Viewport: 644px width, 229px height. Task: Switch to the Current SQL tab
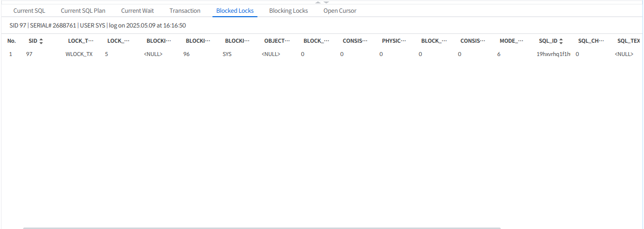[x=29, y=11]
